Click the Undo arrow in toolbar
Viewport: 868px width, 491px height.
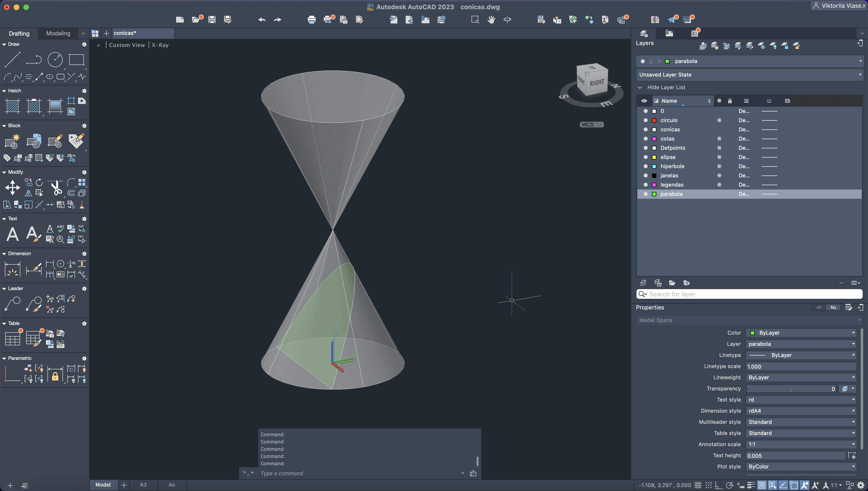point(262,20)
